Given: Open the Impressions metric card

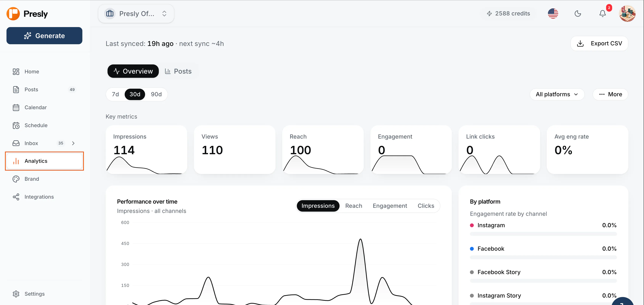Looking at the screenshot, I should [146, 150].
